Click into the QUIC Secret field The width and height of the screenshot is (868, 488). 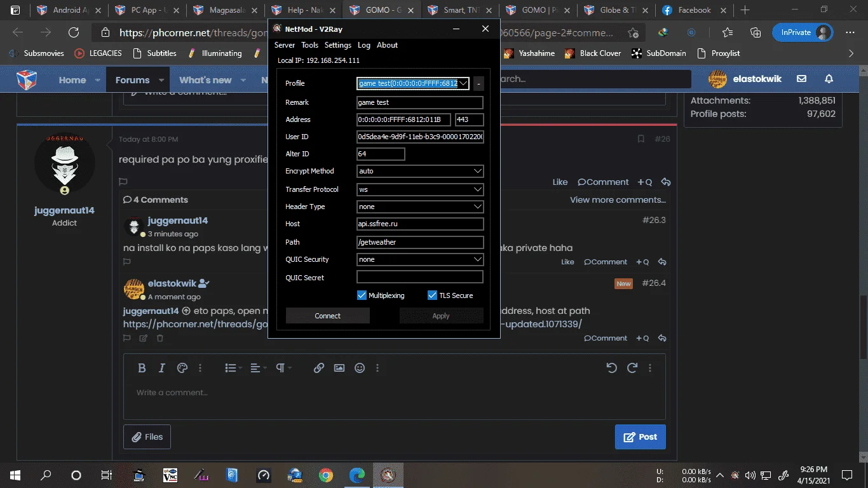coord(420,277)
